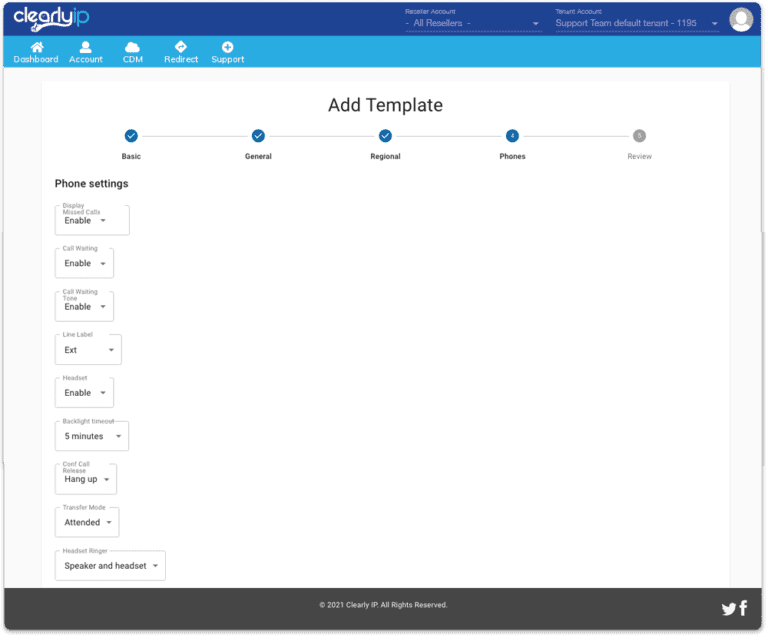
Task: Click the CDM menu label
Action: tap(133, 59)
